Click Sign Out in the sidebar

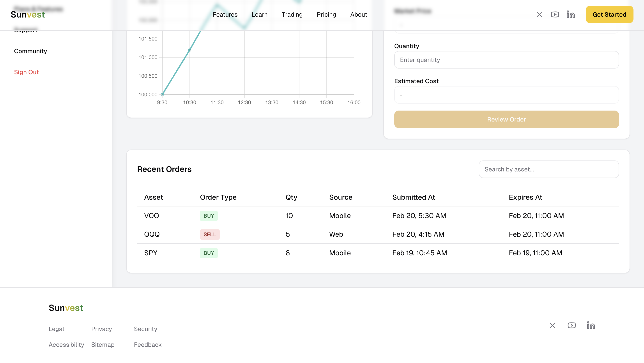pos(26,72)
